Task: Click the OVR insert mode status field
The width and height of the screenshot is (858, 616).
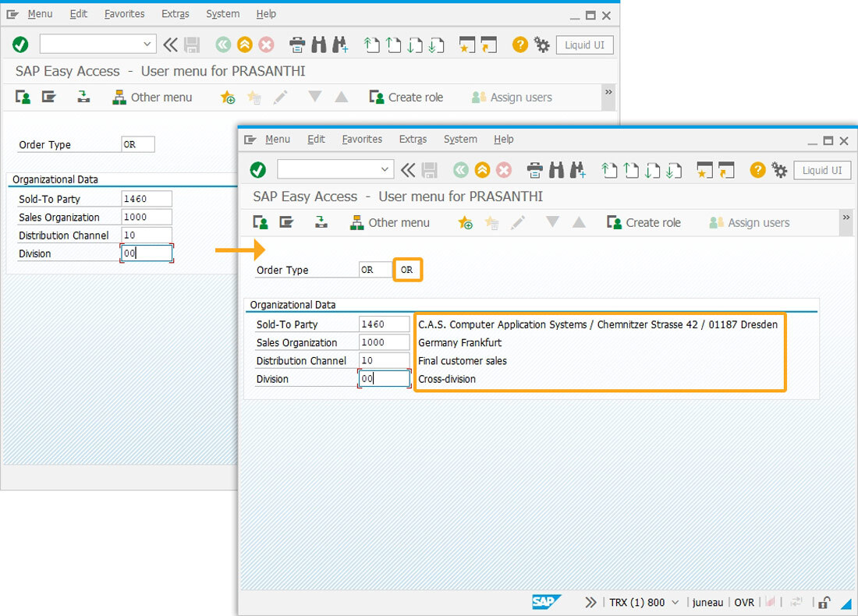Action: tap(743, 602)
